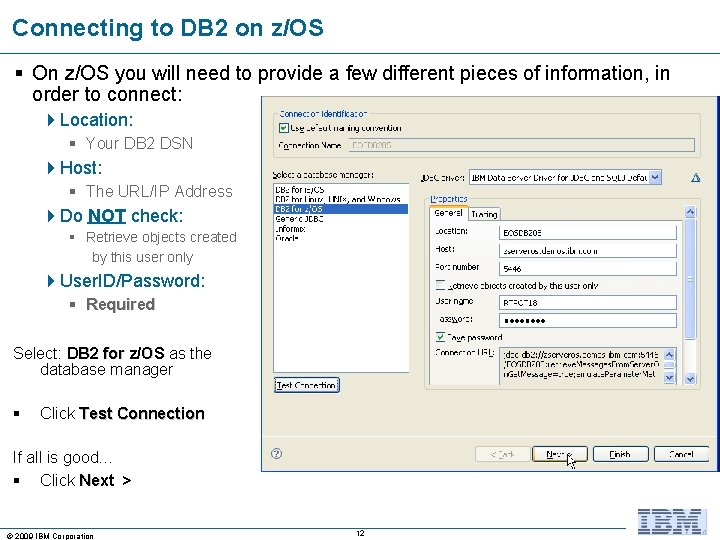This screenshot has width=720, height=540.
Task: Click the Do NOT check: heading
Action: click(121, 216)
